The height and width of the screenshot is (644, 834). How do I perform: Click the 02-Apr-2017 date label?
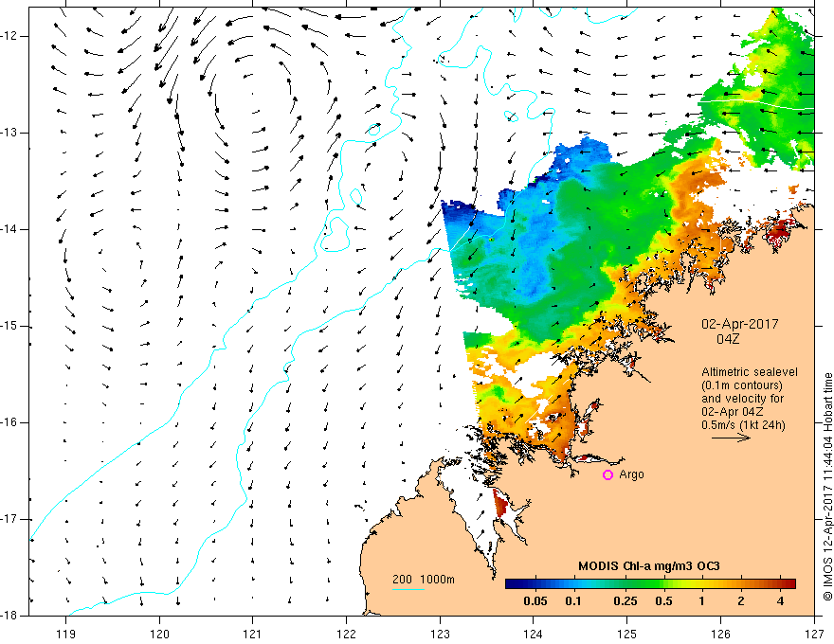[740, 324]
